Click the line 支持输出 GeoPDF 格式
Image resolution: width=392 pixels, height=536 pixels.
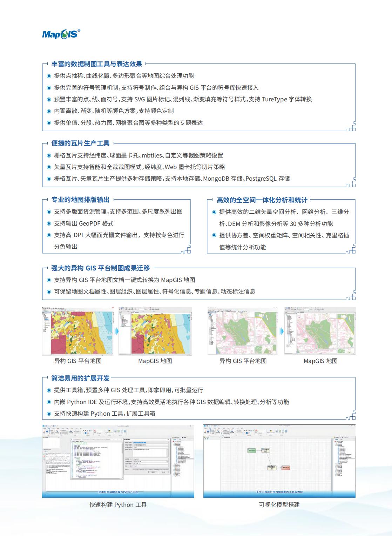coord(83,223)
